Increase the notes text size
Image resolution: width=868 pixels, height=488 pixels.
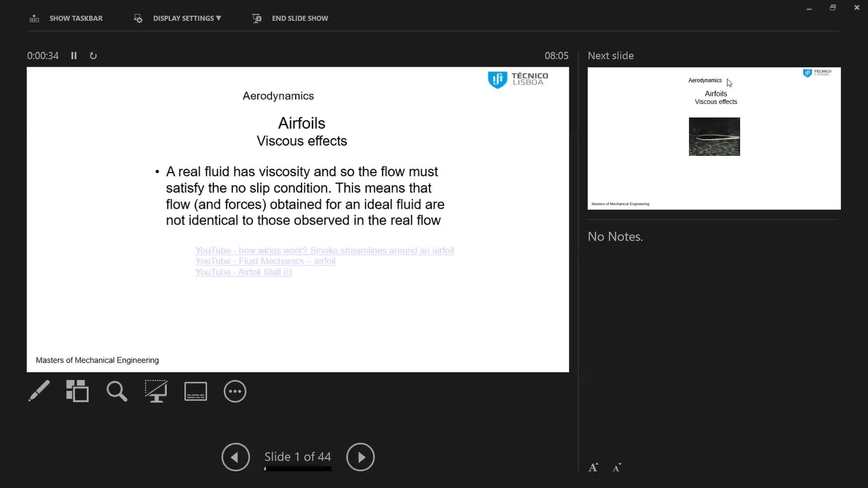click(593, 468)
